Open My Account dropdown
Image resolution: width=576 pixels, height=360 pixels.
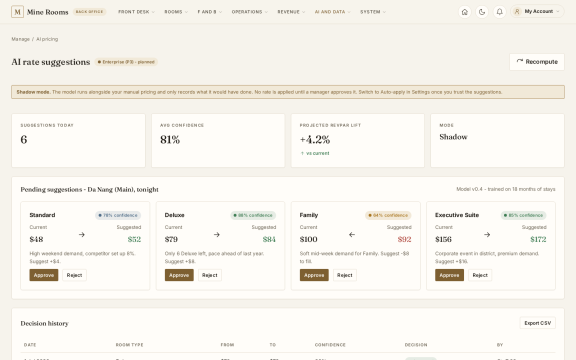click(x=537, y=11)
